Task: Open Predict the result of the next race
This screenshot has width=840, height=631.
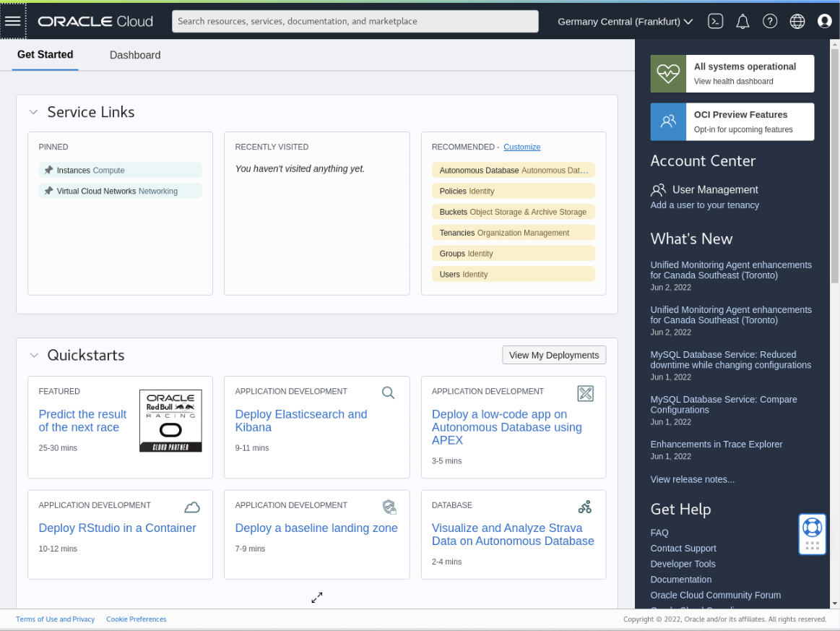Action: click(x=82, y=421)
